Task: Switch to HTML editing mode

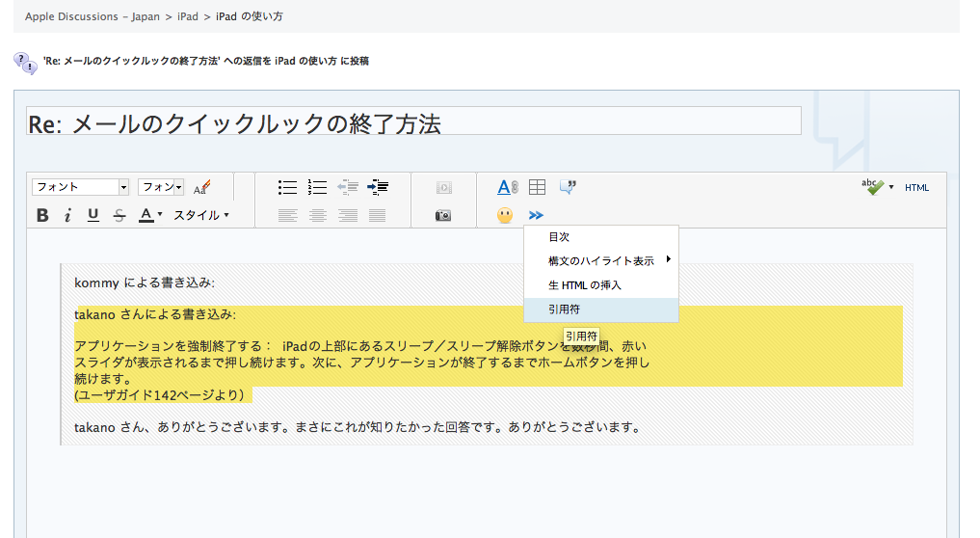Action: 916,187
